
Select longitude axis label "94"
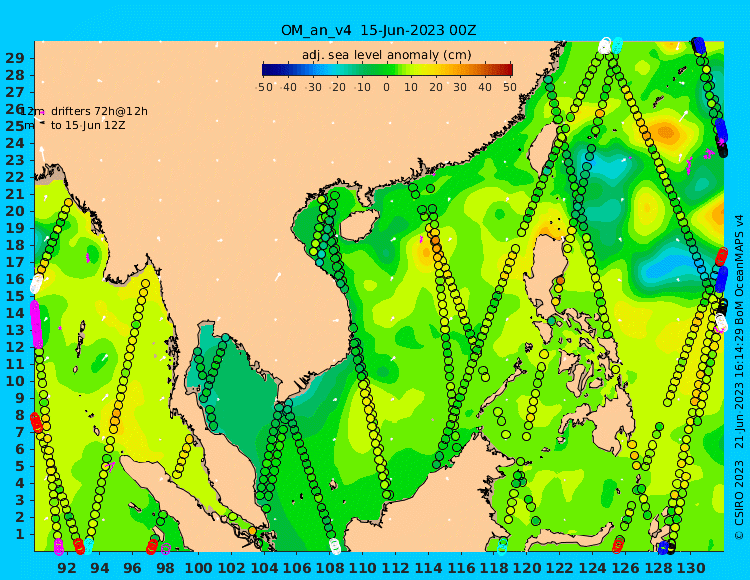click(99, 568)
